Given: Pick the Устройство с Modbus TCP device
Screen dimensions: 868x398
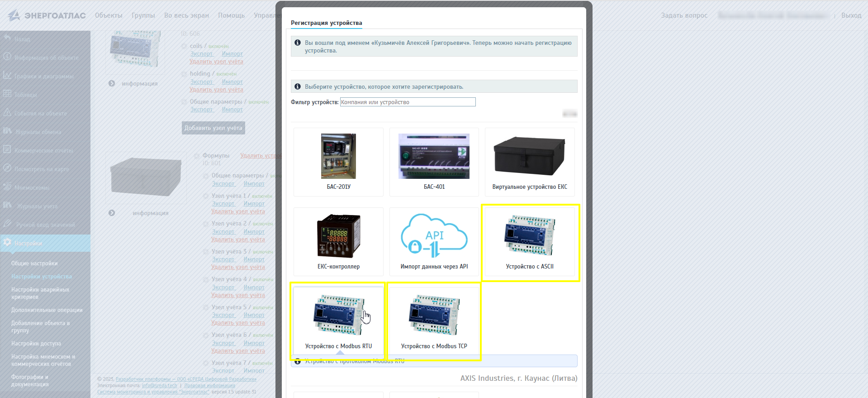Looking at the screenshot, I should click(434, 316).
